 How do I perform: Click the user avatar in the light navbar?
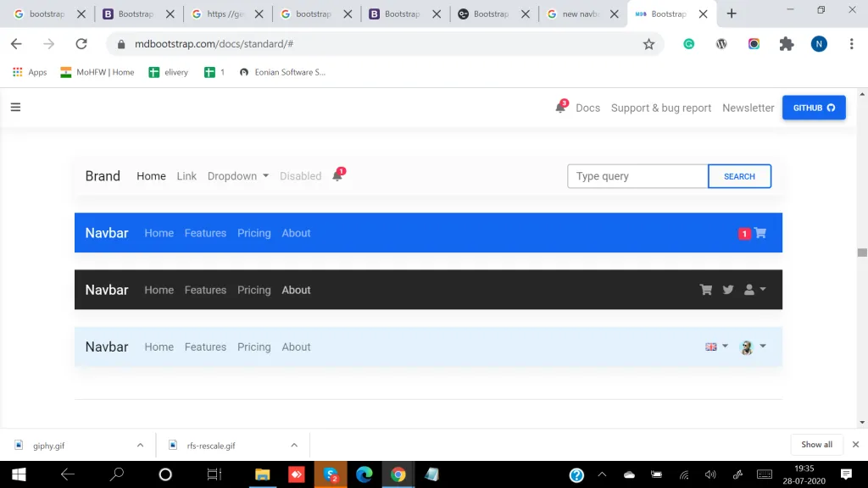[747, 347]
